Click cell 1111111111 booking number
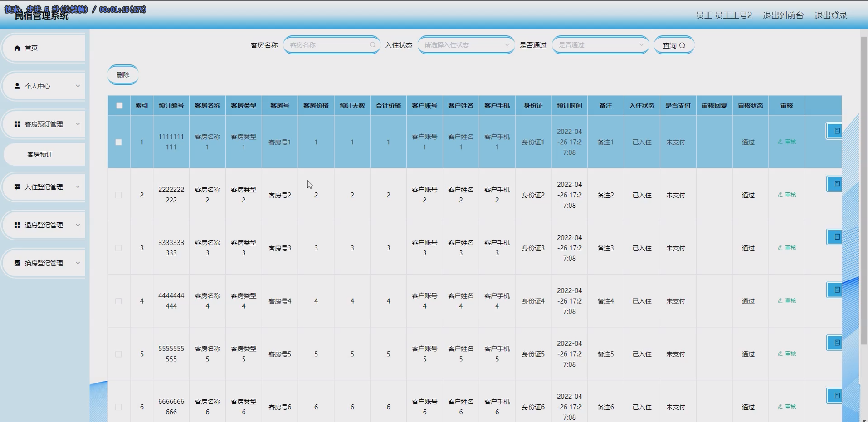The image size is (868, 422). (171, 142)
